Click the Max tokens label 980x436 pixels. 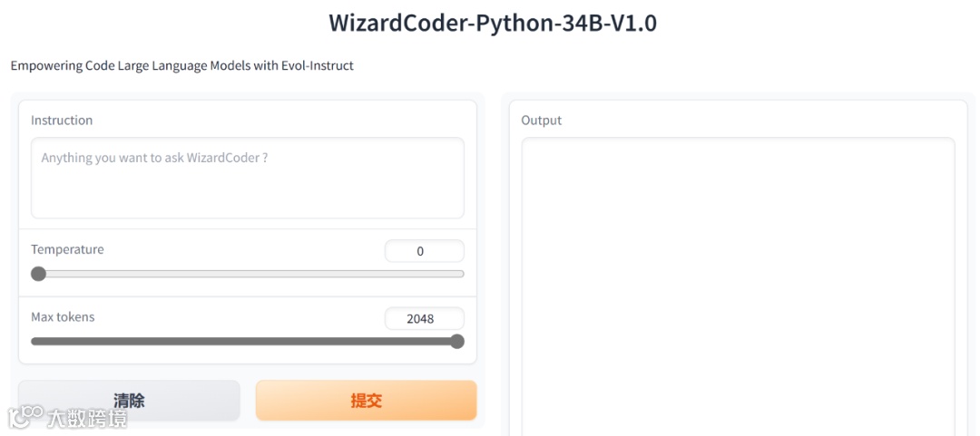tap(64, 316)
